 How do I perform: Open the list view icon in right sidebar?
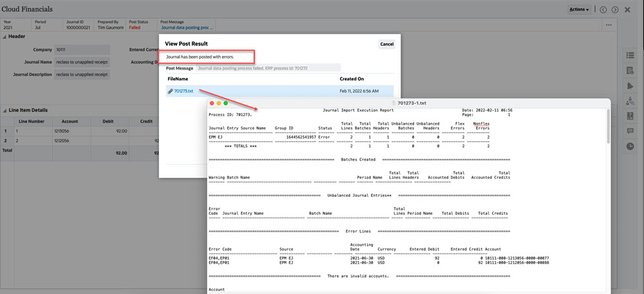(630, 55)
